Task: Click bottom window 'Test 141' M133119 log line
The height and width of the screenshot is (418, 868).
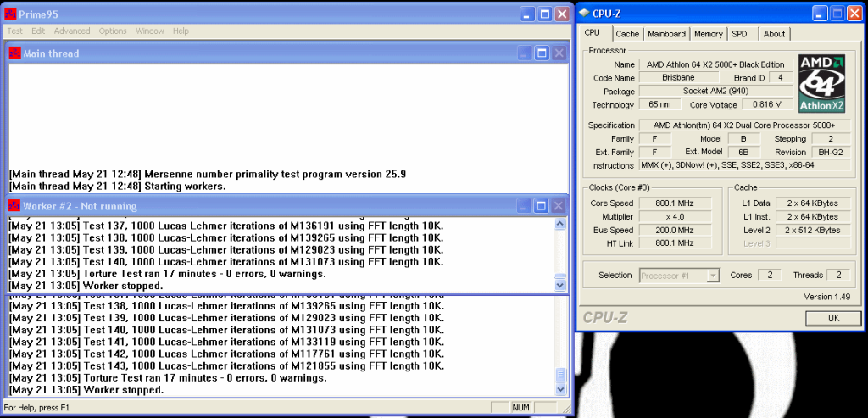Action: click(226, 342)
